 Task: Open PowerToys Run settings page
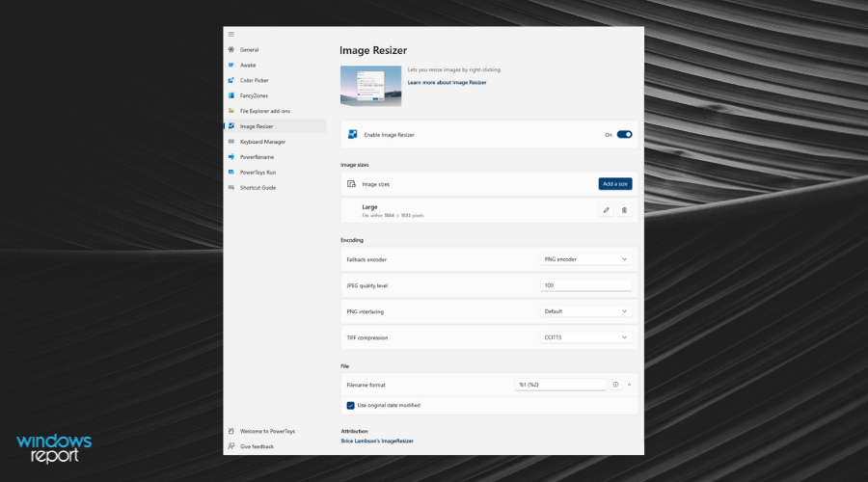click(258, 173)
